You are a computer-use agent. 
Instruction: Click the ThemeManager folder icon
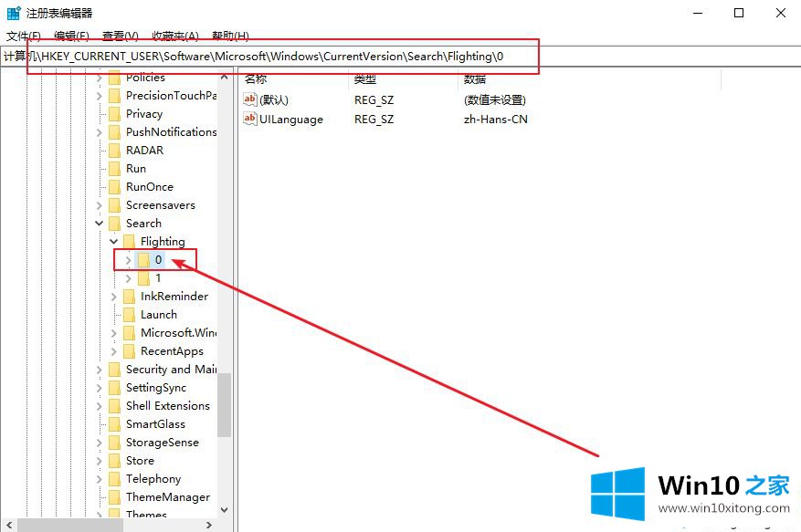tap(115, 497)
